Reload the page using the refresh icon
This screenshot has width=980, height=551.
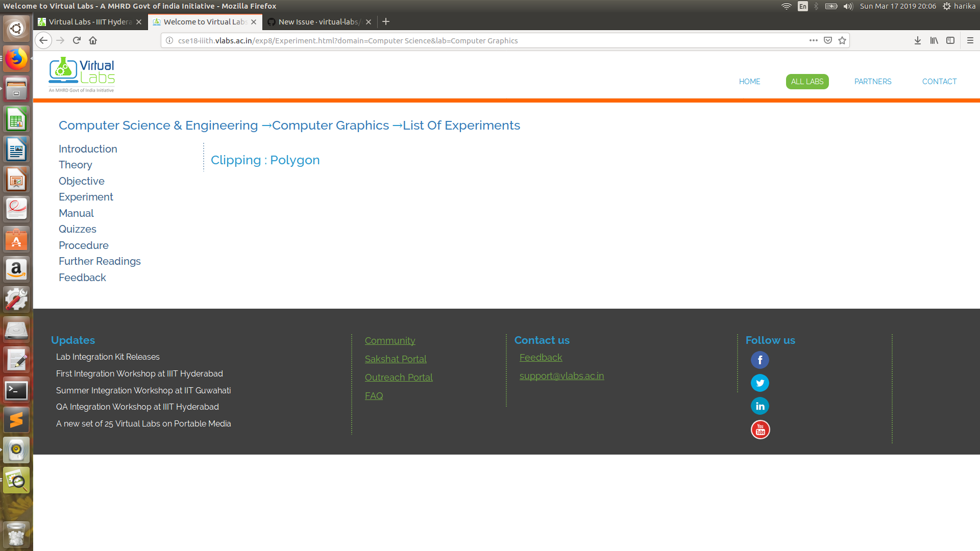[x=77, y=40]
